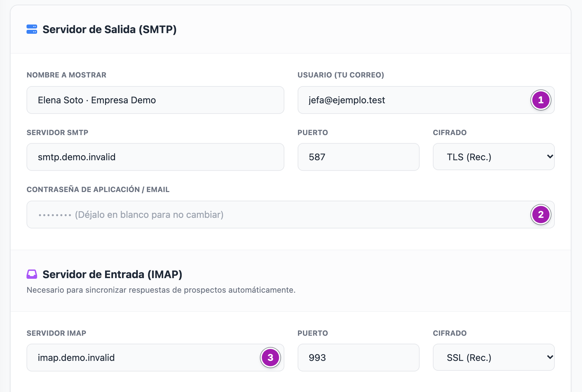Click the USUARIO (TU CORREO) label
Viewport: 582px width, 392px height.
click(341, 75)
